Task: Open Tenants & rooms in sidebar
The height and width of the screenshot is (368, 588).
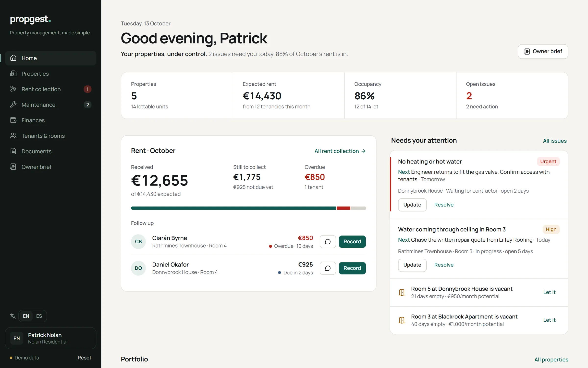Action: 50,136
